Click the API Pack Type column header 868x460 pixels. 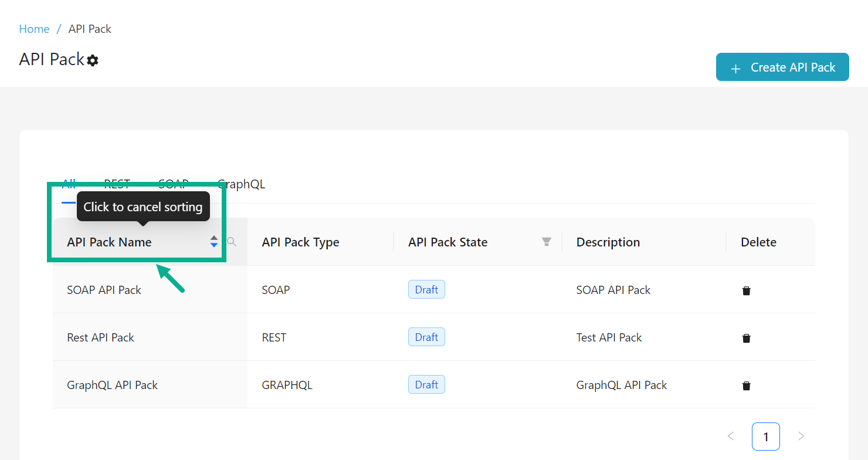click(x=301, y=242)
